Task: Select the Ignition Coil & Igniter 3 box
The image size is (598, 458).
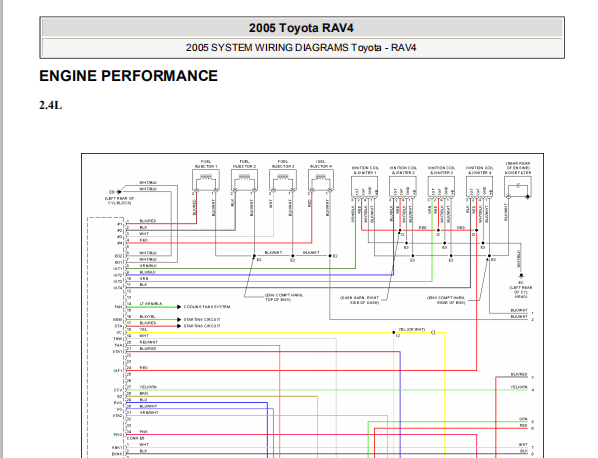Action: 441,187
